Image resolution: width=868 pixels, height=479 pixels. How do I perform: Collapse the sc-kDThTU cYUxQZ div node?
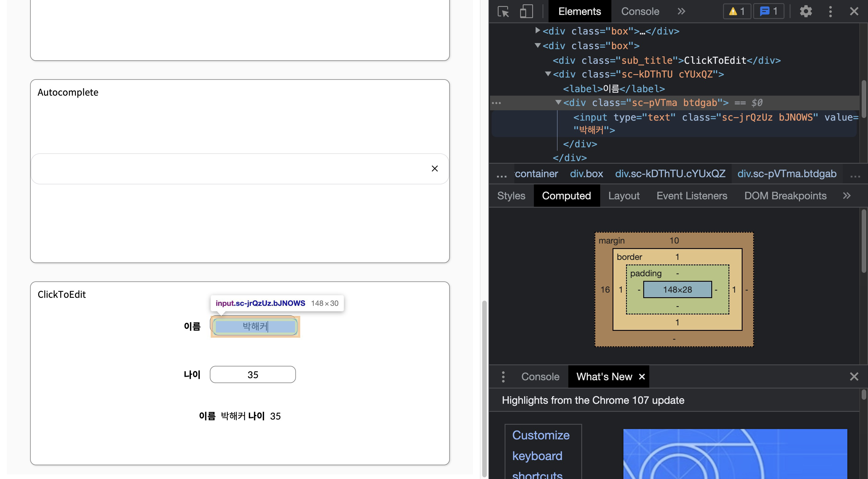click(x=548, y=74)
